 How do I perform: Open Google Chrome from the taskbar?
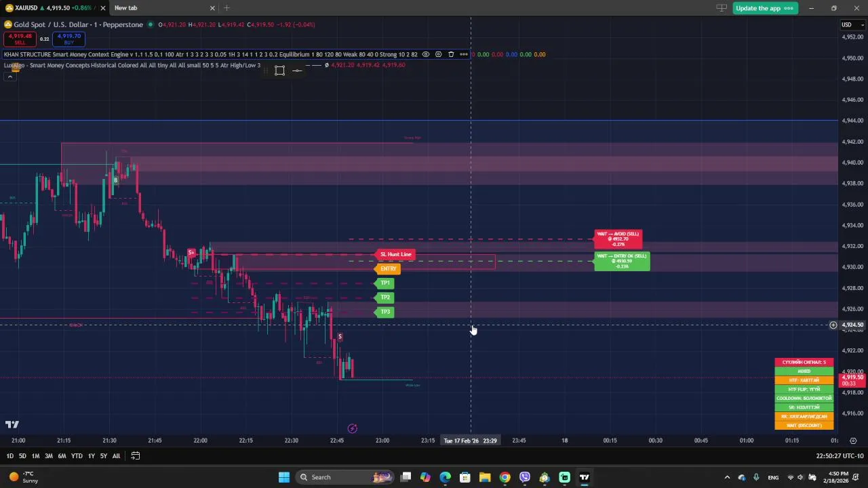(505, 477)
